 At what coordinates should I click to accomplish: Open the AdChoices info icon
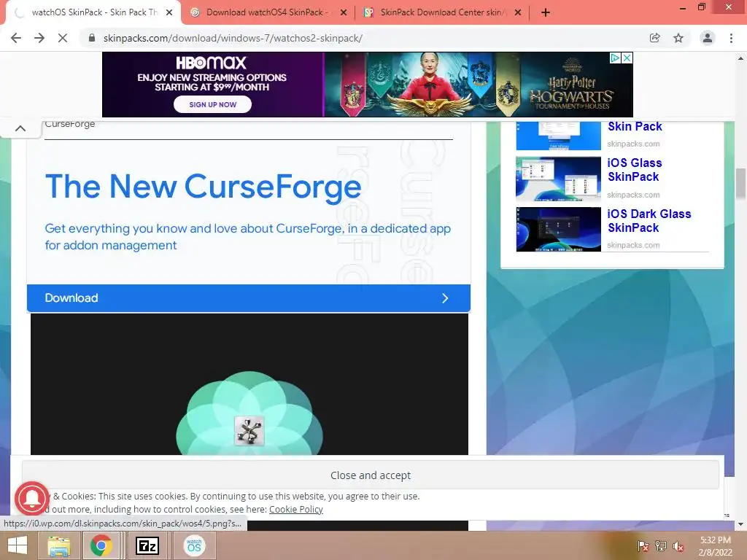(x=616, y=58)
